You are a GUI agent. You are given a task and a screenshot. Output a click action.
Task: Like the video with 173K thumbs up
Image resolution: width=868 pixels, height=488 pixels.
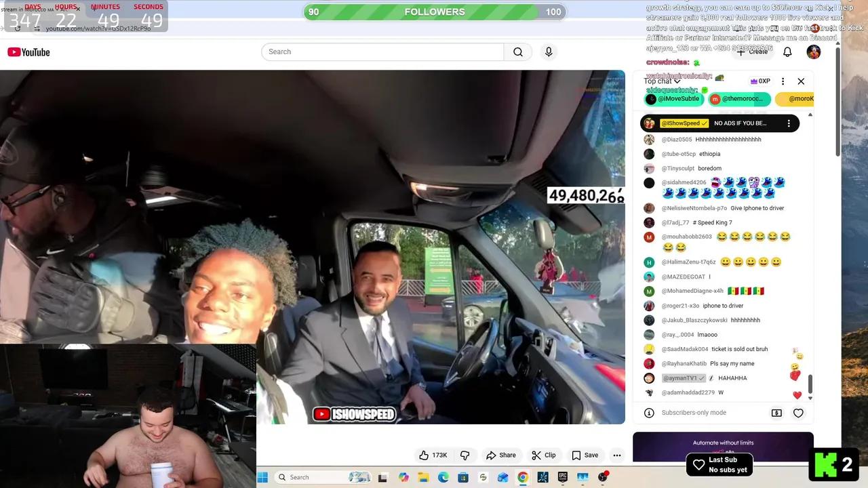click(x=432, y=455)
